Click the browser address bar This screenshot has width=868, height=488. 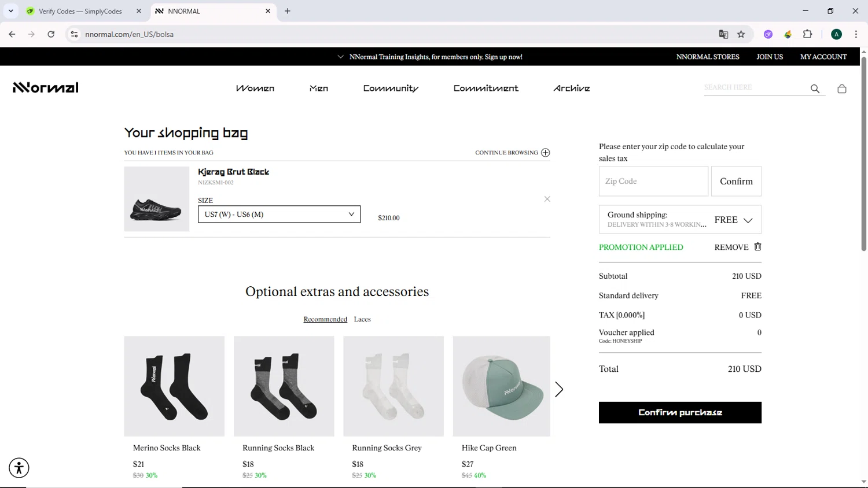(x=393, y=34)
